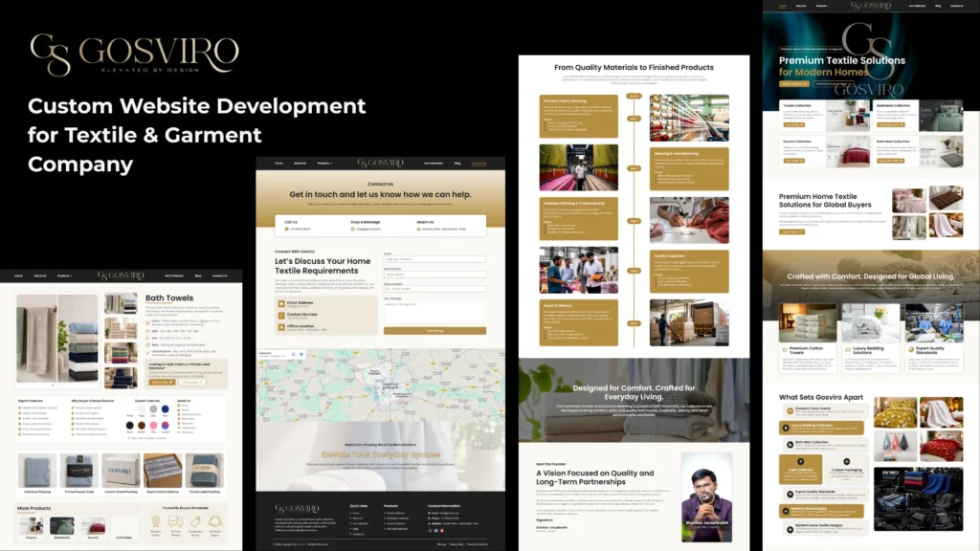Click the embedded map on Contact page
980x551 pixels.
381,386
